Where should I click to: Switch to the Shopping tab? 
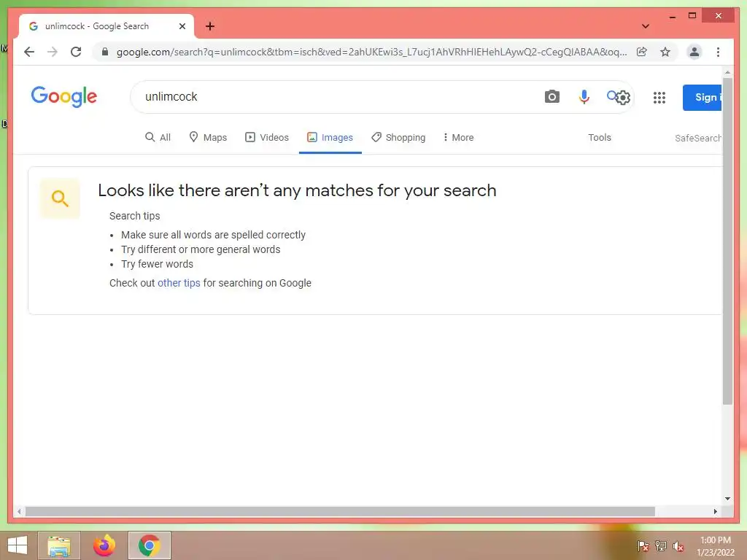[398, 138]
